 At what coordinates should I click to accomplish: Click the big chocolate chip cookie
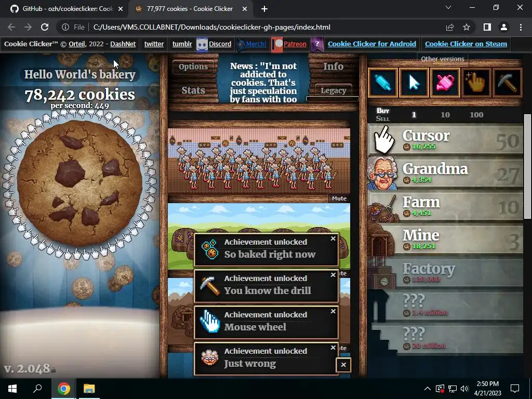pyautogui.click(x=79, y=183)
